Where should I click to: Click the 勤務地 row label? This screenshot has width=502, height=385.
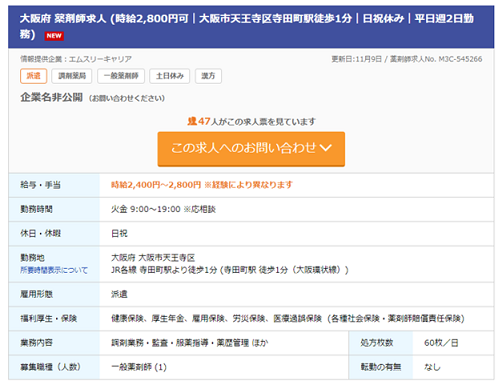(x=32, y=258)
